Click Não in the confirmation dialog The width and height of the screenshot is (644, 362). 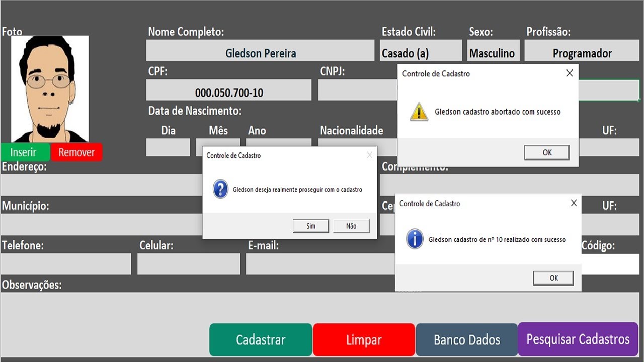tap(351, 226)
